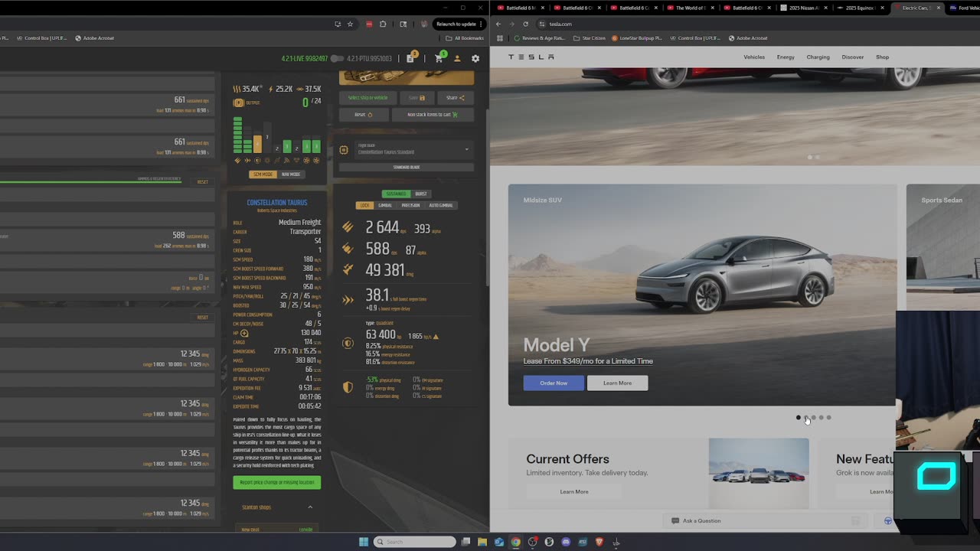The height and width of the screenshot is (551, 980).
Task: Click Learn More for Model Y
Action: 617,383
